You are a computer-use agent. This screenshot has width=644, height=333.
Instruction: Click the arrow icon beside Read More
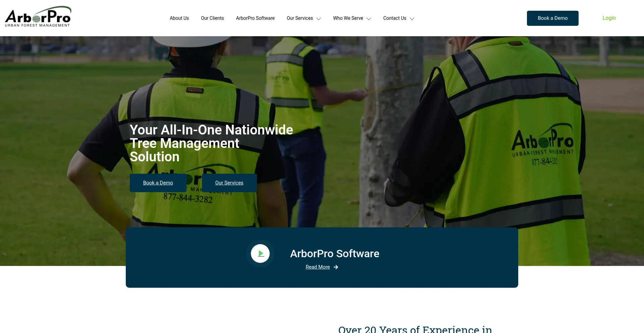pos(336,267)
